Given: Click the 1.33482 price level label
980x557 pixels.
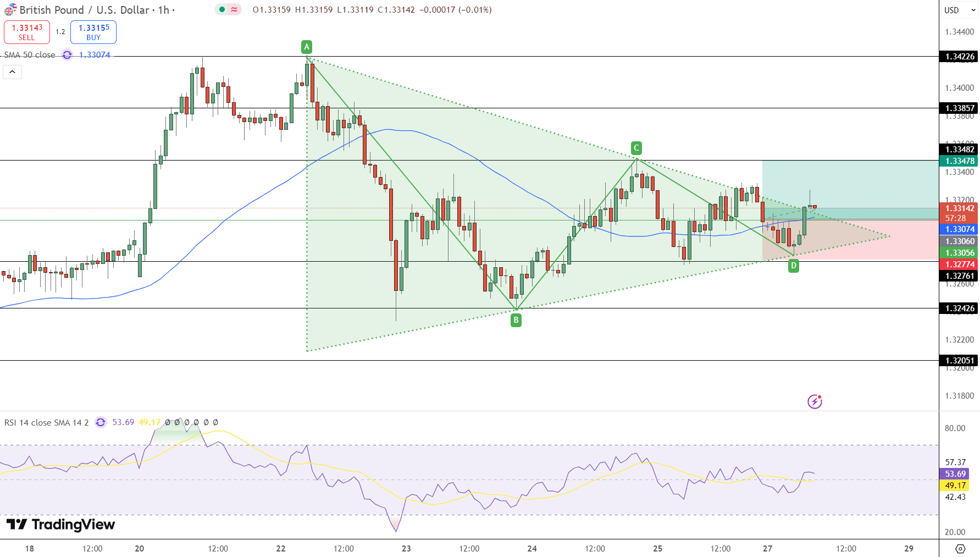Looking at the screenshot, I should (x=960, y=150).
